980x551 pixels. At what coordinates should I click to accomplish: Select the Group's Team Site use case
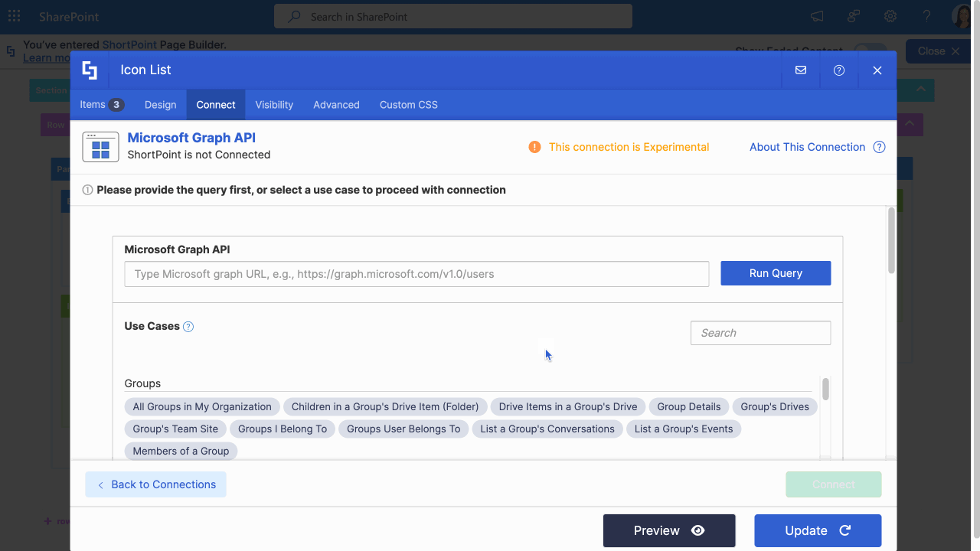[175, 429]
